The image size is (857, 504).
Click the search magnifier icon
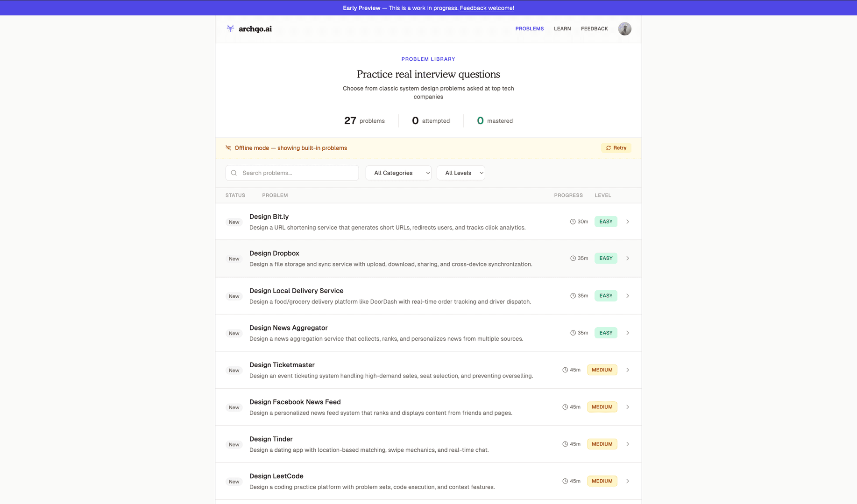point(234,173)
